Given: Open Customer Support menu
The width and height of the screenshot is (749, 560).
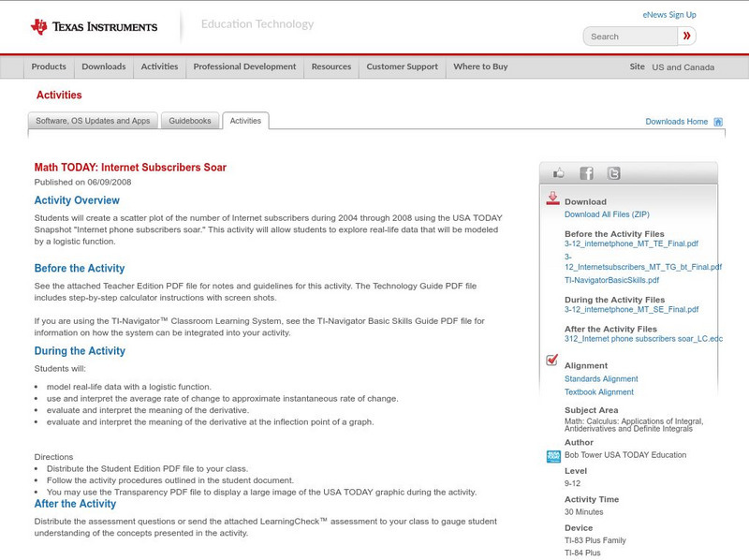Looking at the screenshot, I should [403, 66].
